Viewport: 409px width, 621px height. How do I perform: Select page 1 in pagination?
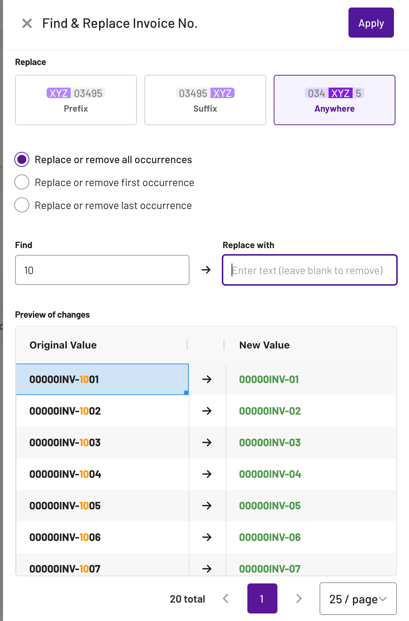pyautogui.click(x=262, y=598)
